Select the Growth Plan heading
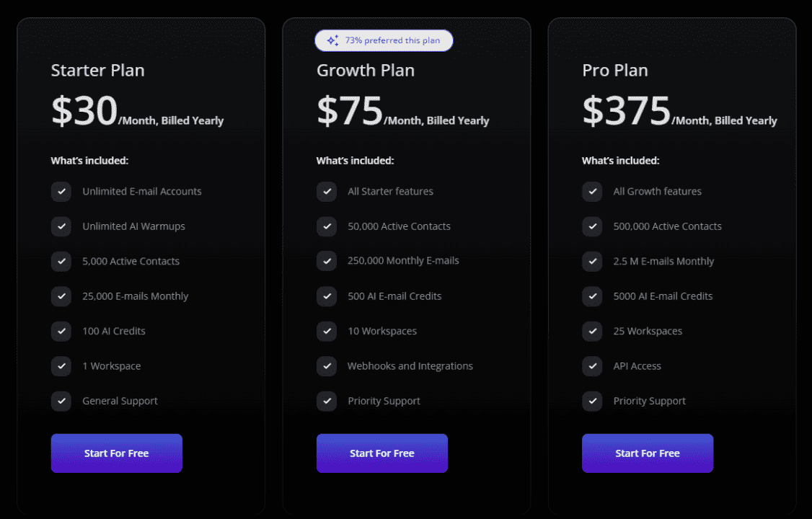 tap(366, 70)
